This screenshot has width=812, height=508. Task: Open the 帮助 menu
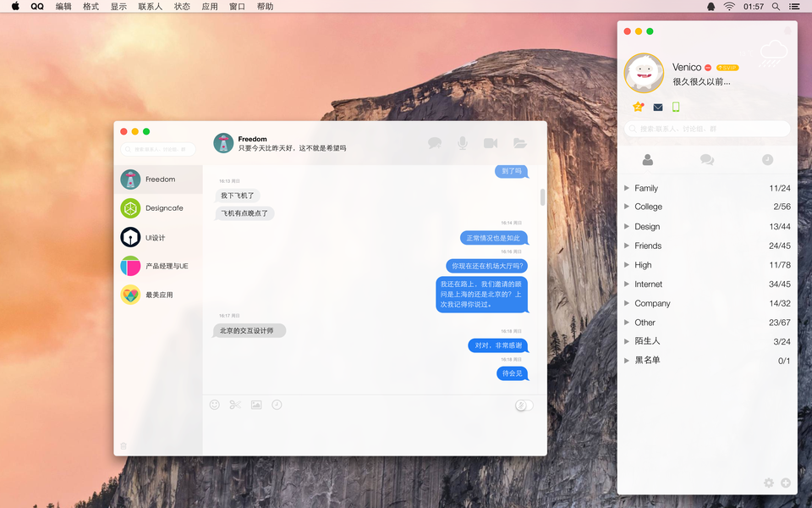tap(265, 6)
